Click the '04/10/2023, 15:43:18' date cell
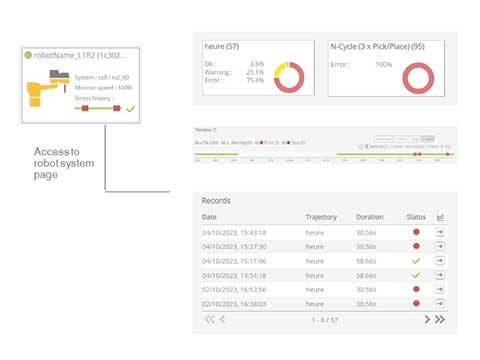Image resolution: width=480 pixels, height=360 pixels. click(234, 233)
